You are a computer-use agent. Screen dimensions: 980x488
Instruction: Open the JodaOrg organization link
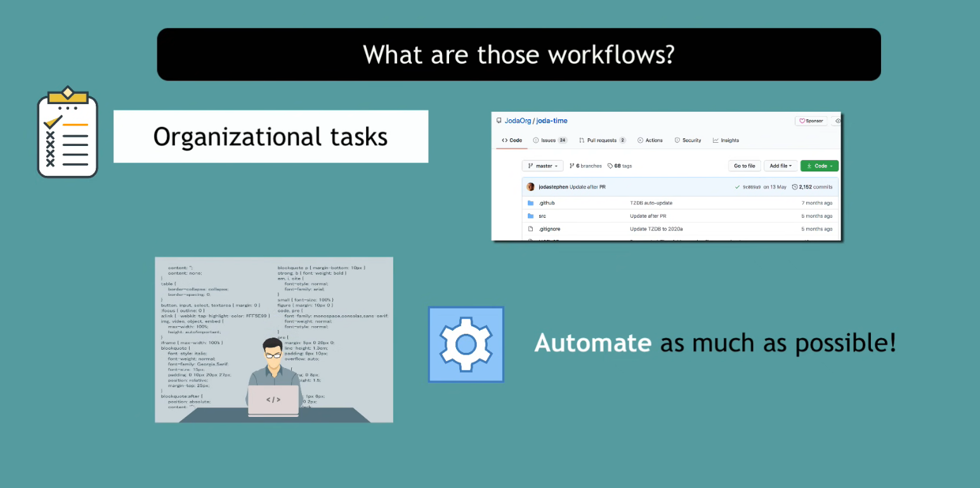point(517,121)
